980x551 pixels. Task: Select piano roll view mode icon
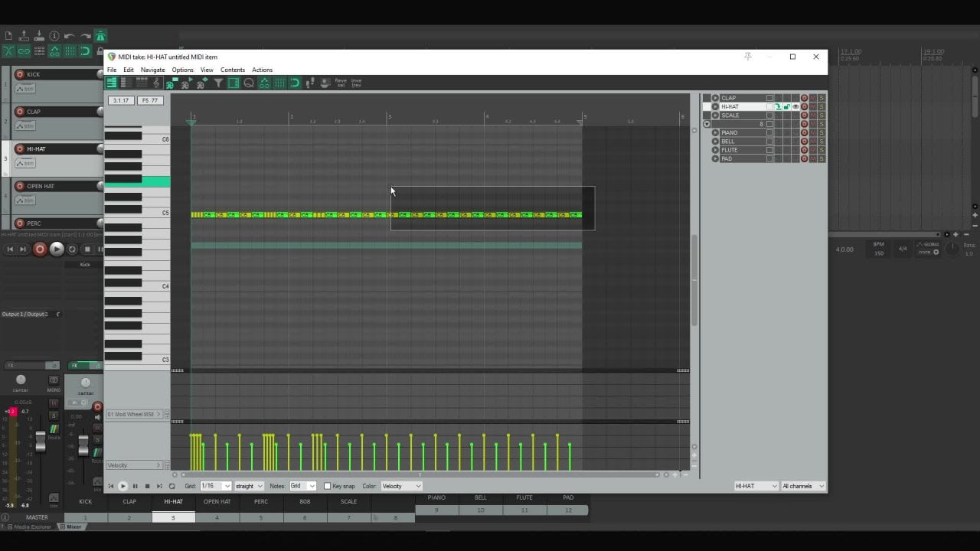[112, 83]
